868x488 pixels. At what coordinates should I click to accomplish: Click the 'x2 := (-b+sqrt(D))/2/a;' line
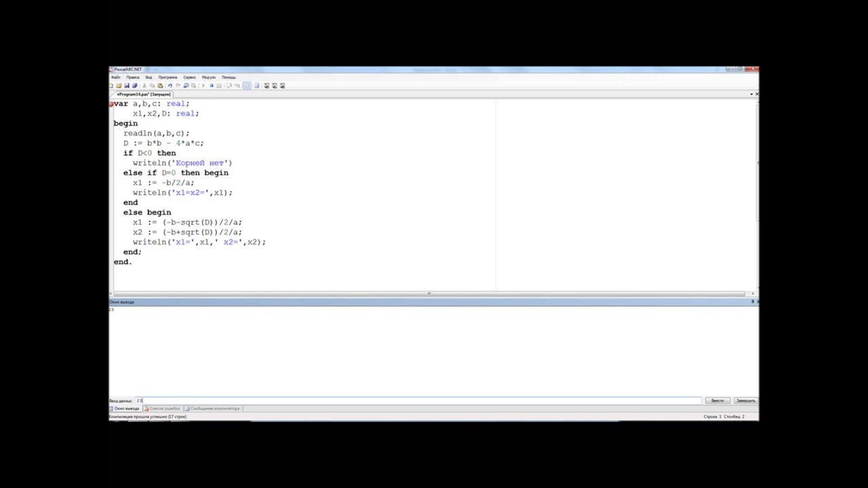tap(187, 232)
